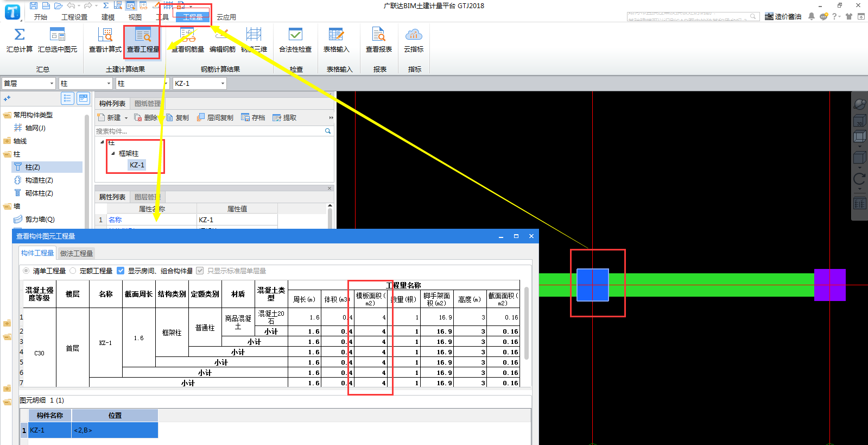Collapse 常用构件类型 folder
Image resolution: width=868 pixels, height=445 pixels.
7,115
